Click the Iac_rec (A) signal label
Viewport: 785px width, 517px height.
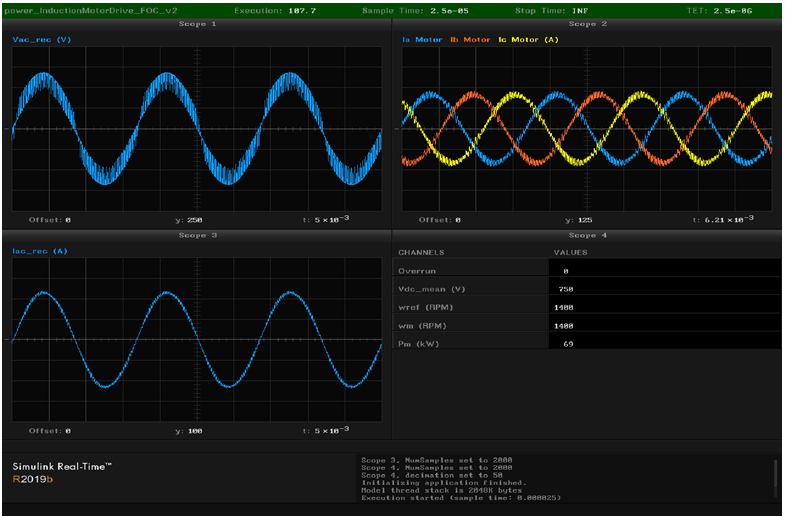pos(39,251)
